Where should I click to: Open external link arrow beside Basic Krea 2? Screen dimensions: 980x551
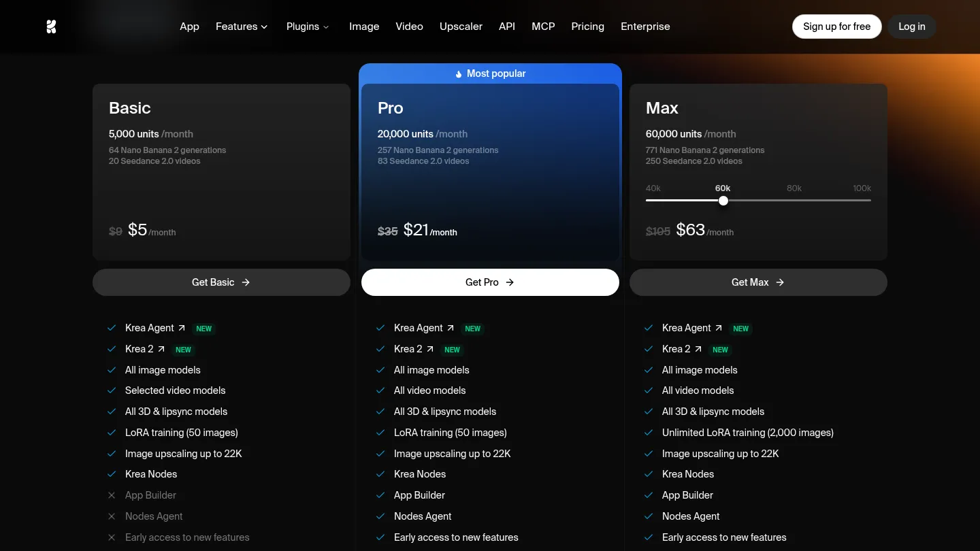click(x=161, y=349)
